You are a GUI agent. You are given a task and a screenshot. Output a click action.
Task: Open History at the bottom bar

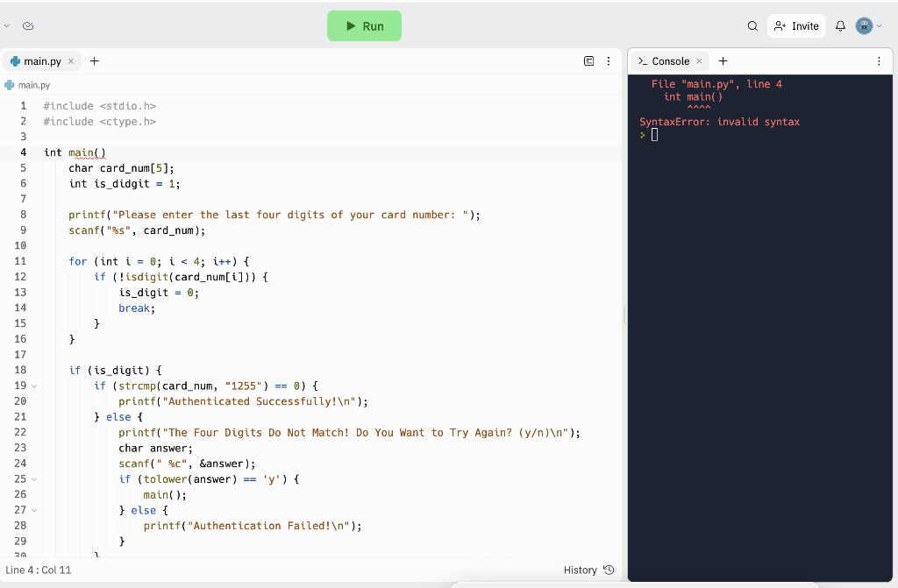point(588,570)
